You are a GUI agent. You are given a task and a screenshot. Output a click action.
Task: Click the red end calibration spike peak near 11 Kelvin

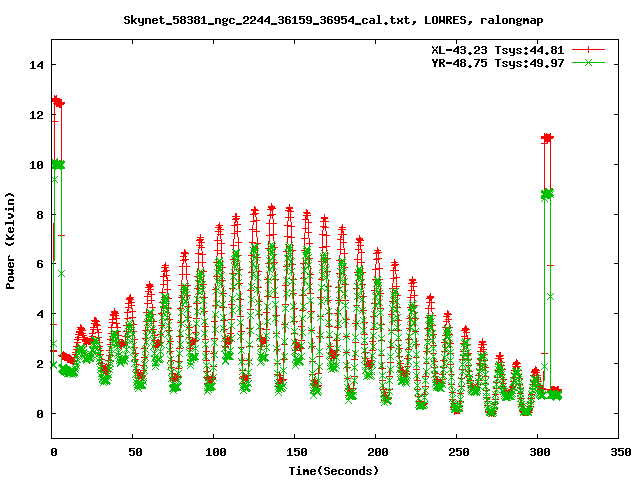click(547, 138)
